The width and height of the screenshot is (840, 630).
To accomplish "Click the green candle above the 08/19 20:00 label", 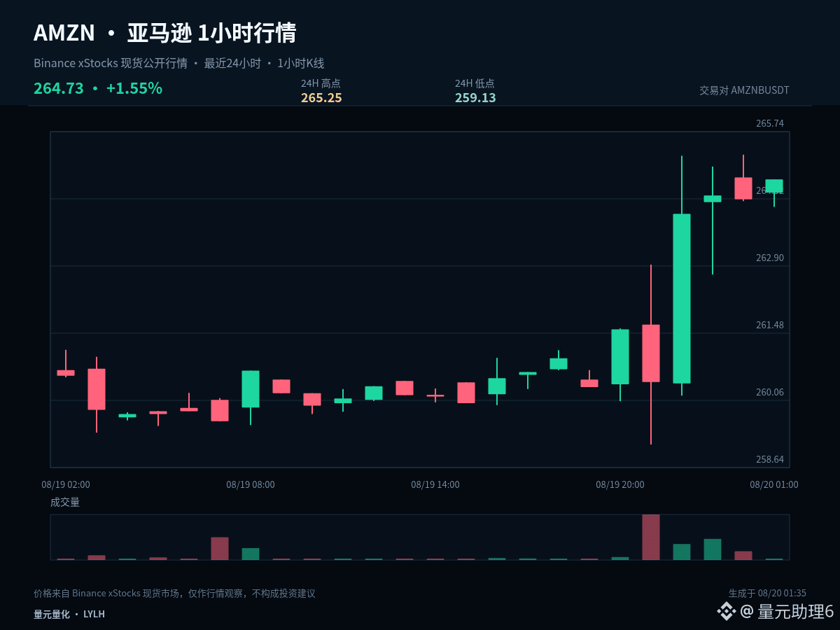I will [620, 357].
